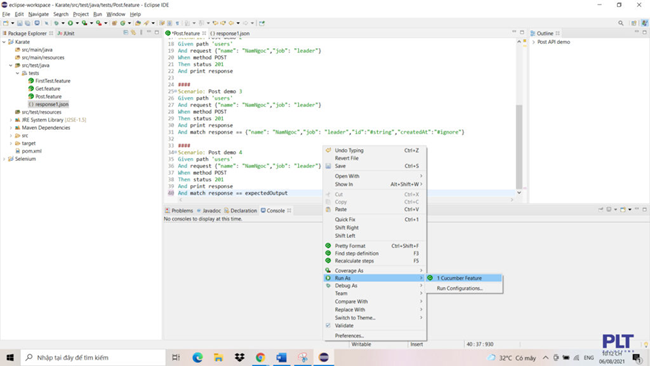Click the Save toolbar icon
The height and width of the screenshot is (366, 650).
[x=19, y=23]
